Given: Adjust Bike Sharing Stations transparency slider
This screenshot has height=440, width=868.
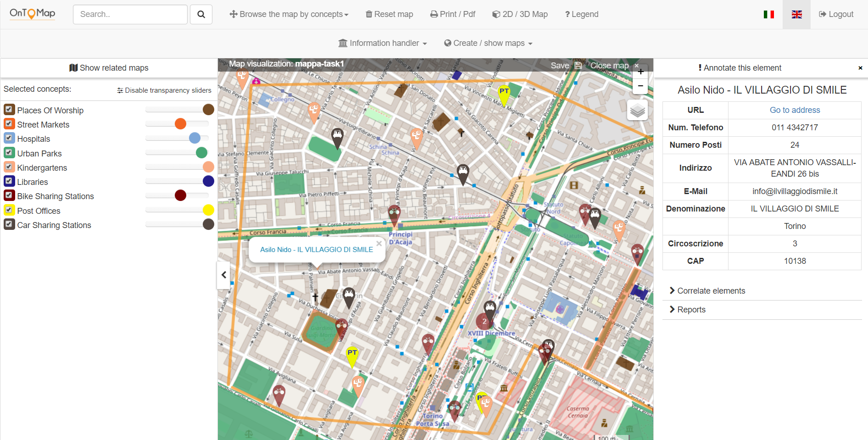Looking at the screenshot, I should (180, 195).
